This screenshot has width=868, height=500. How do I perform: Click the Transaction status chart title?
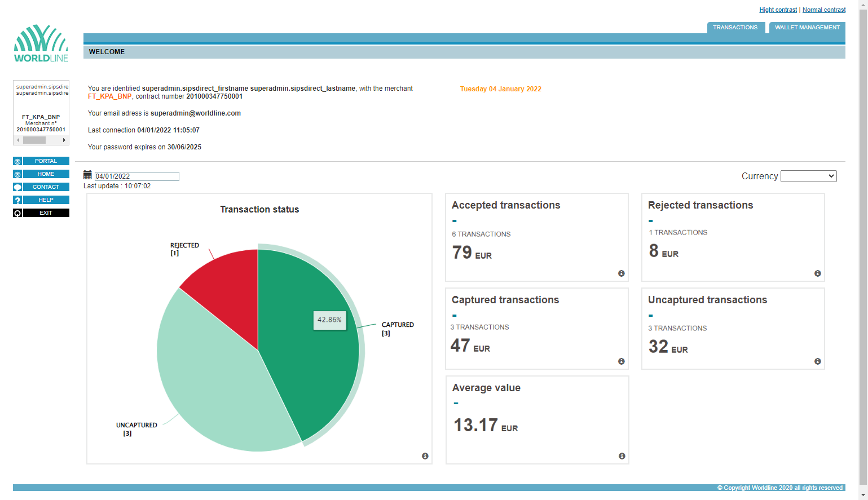point(259,210)
